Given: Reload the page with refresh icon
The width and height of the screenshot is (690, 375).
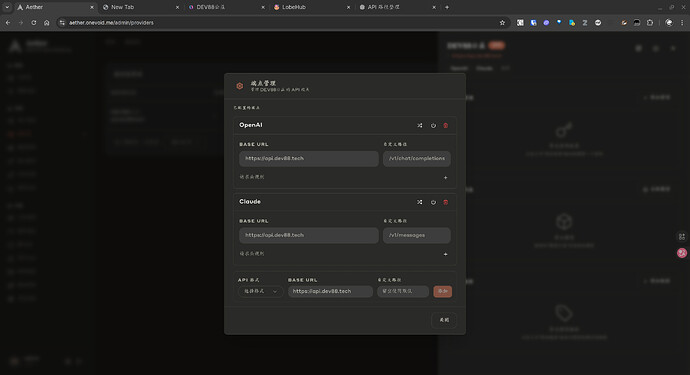Looking at the screenshot, I should 33,22.
